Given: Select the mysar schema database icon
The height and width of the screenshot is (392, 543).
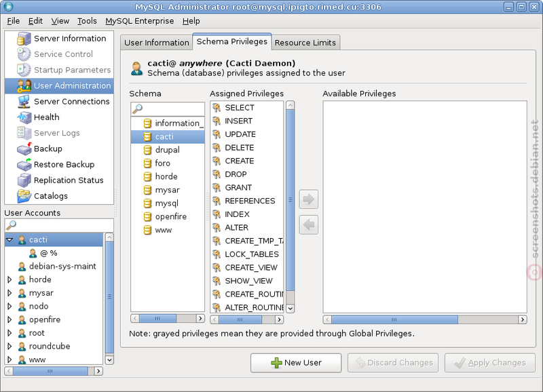Looking at the screenshot, I should point(147,190).
